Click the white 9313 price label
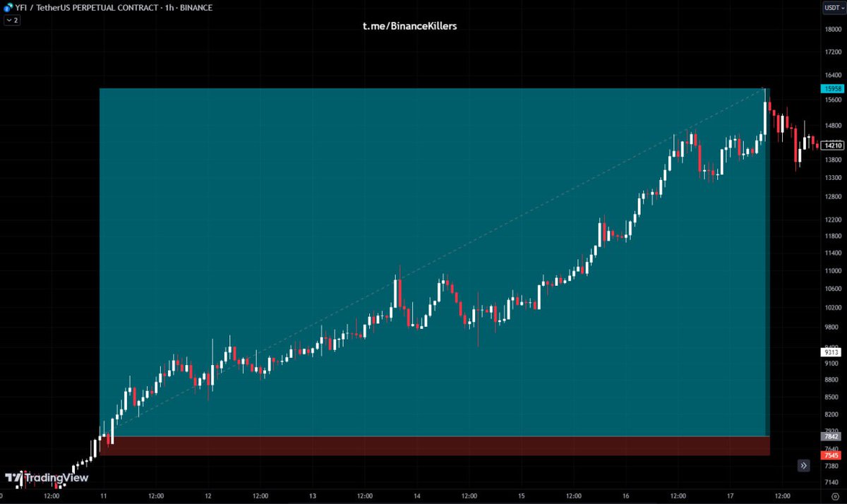The image size is (847, 504). pyautogui.click(x=831, y=352)
